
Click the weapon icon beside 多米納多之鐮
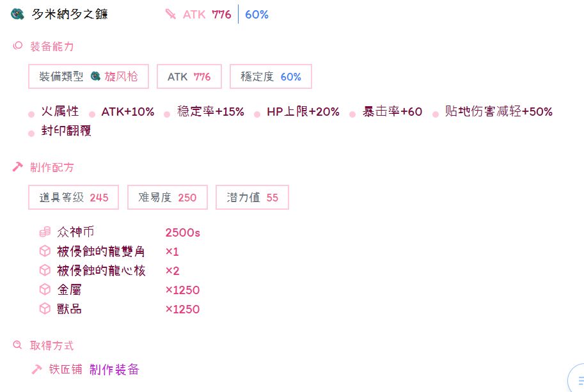(17, 14)
